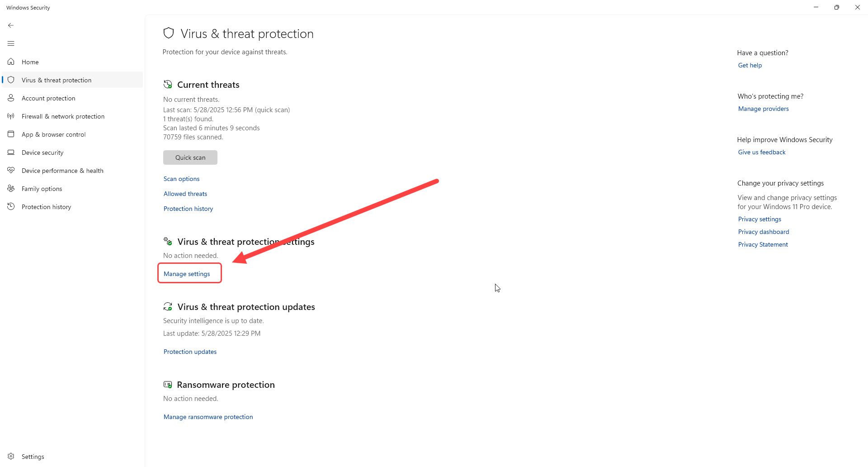Open the hamburger navigation menu
The width and height of the screenshot is (868, 467).
point(11,43)
